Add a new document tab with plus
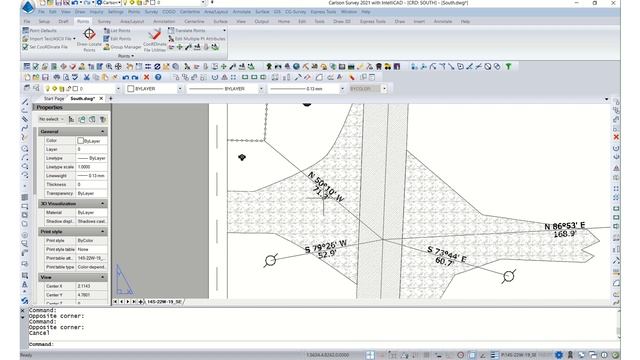The width and height of the screenshot is (640, 360). pos(111,98)
